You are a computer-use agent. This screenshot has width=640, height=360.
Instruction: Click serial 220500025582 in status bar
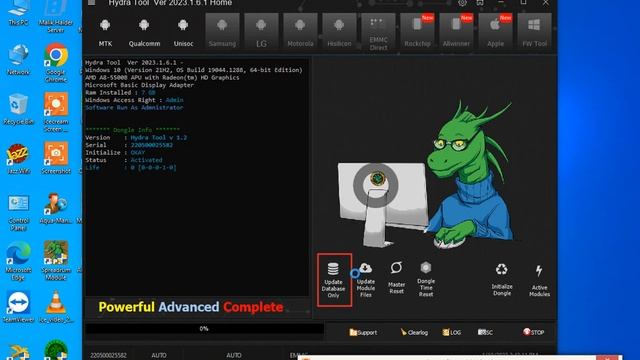click(x=108, y=356)
